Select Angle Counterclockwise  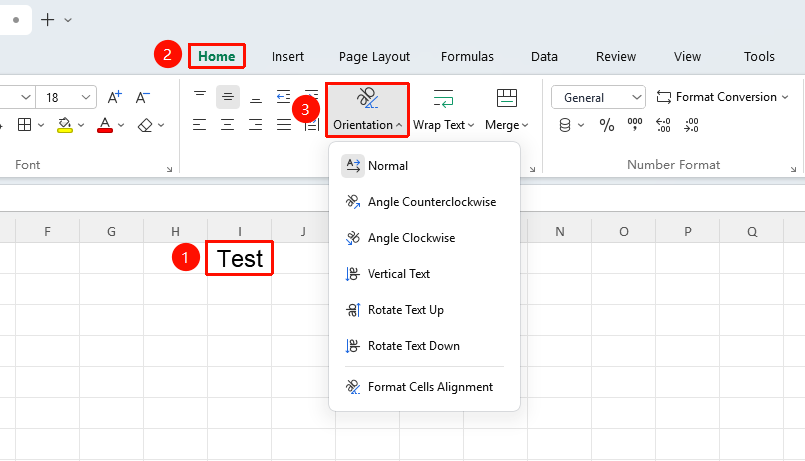point(425,202)
